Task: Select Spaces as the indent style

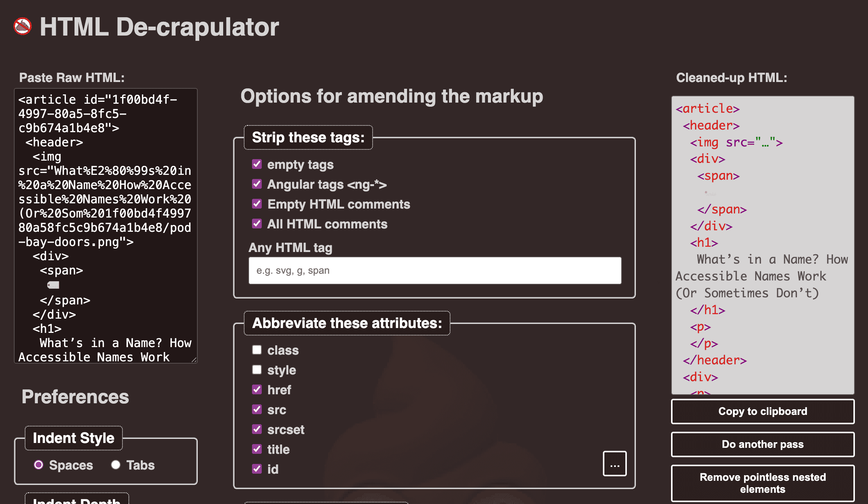Action: coord(39,465)
